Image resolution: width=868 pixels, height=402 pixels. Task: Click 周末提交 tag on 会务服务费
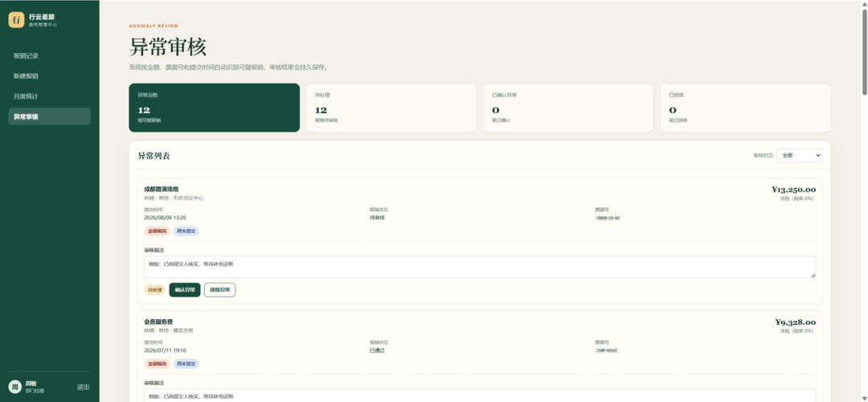point(186,363)
